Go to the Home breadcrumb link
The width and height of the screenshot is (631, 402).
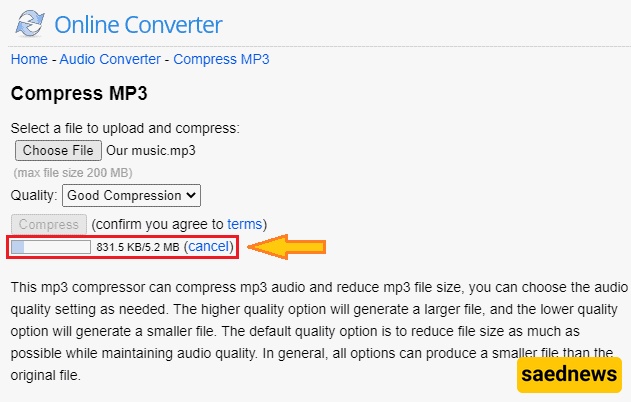coord(29,59)
